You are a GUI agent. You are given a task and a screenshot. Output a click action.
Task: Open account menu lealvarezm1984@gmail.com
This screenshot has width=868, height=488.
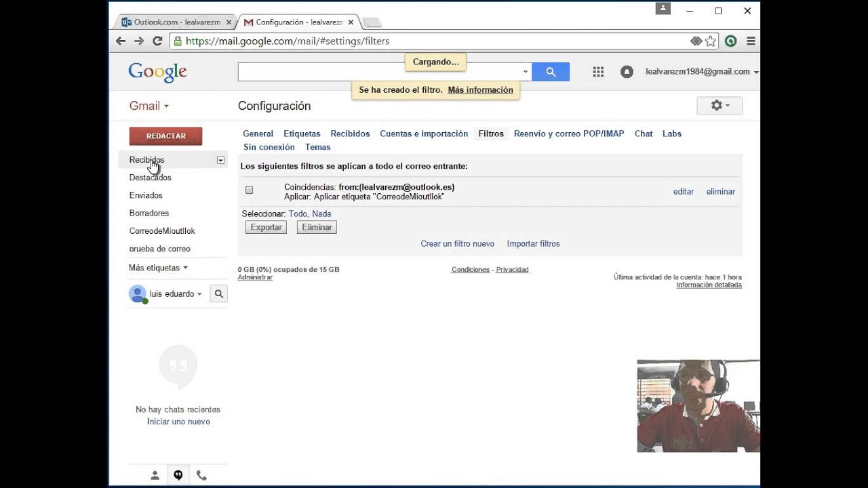(702, 72)
